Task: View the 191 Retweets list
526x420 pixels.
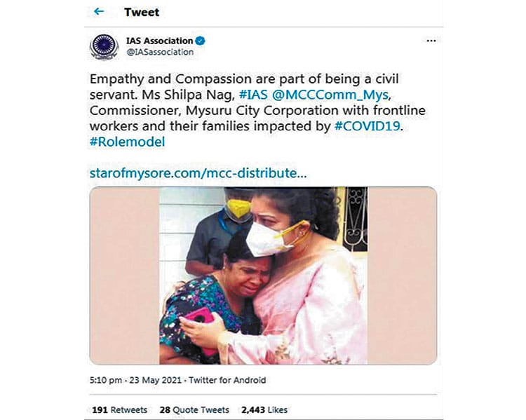Action: (x=119, y=409)
